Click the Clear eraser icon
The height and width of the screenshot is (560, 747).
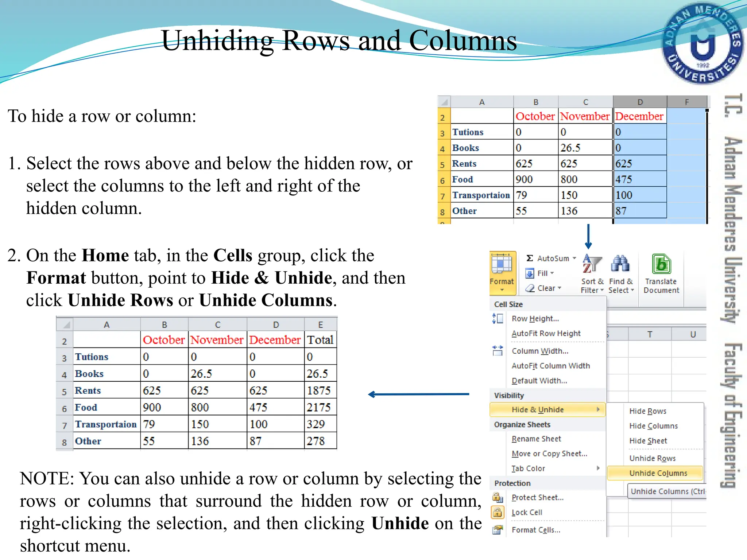(530, 288)
